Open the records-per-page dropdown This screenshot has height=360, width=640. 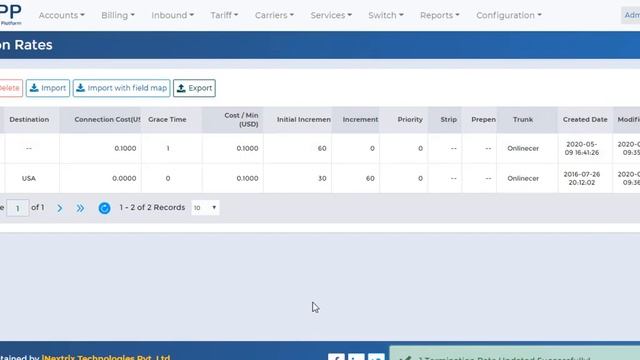(205, 208)
